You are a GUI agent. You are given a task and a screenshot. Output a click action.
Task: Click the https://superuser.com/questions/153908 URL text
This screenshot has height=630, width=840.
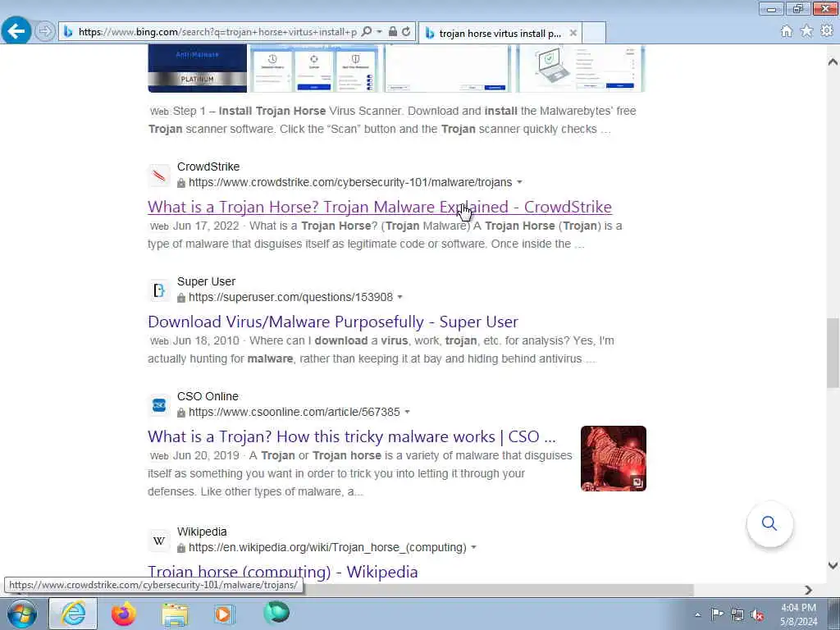coord(291,297)
